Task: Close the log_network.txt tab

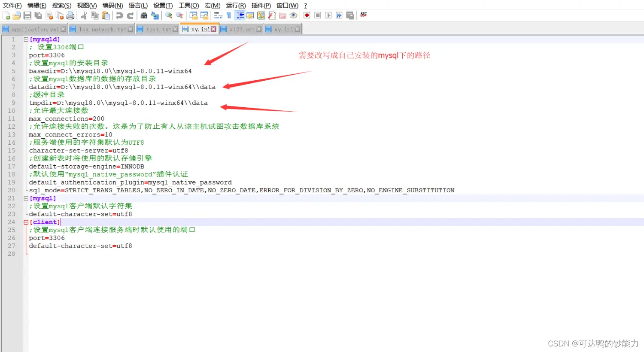Action: tap(131, 29)
